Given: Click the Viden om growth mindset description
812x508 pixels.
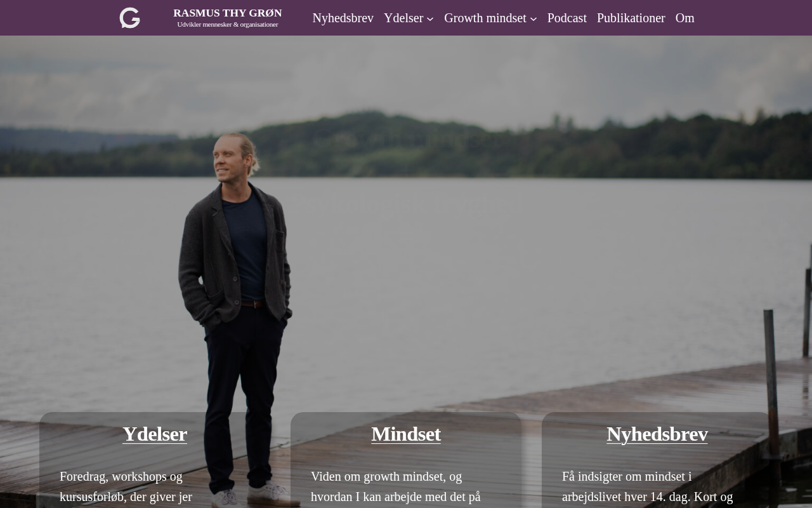Looking at the screenshot, I should pyautogui.click(x=396, y=486).
